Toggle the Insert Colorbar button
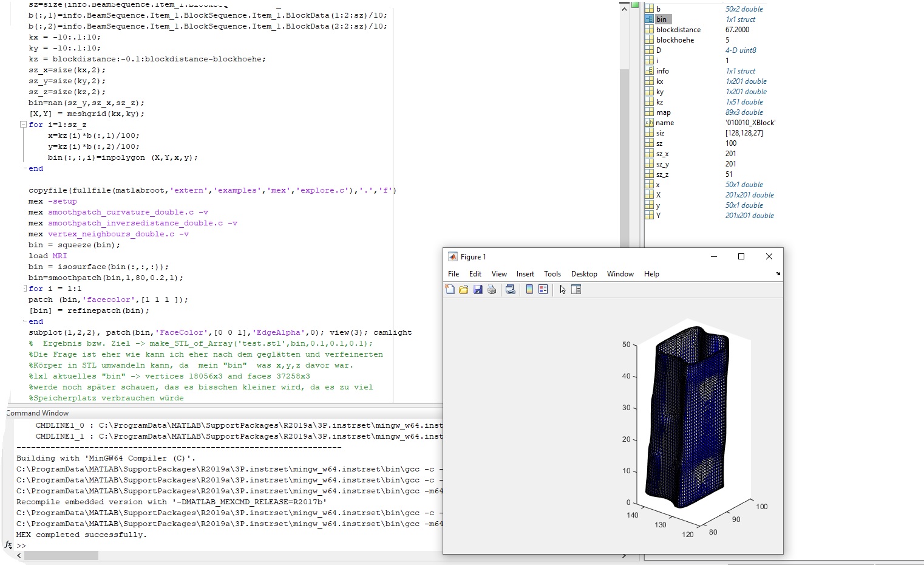The image size is (924, 565). coord(529,290)
